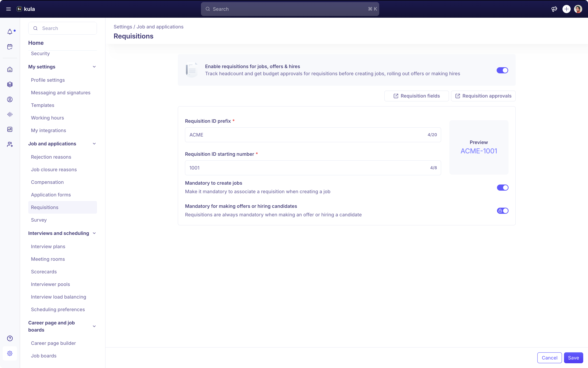Open the Compensation settings item
Image resolution: width=588 pixels, height=368 pixels.
[x=47, y=182]
